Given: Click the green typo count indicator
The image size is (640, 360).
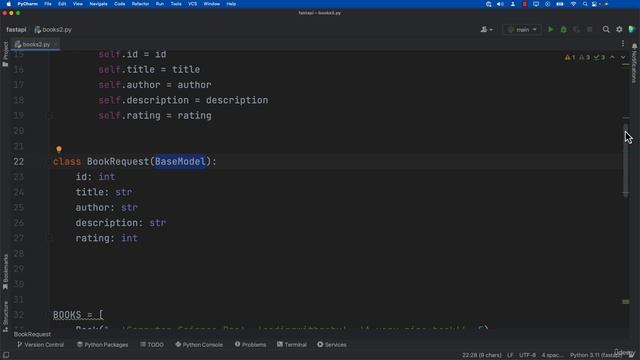Looking at the screenshot, I should click(599, 58).
